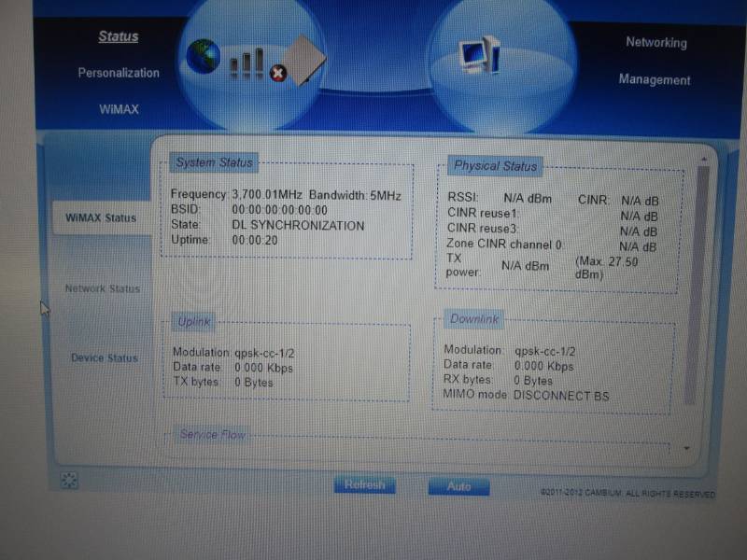Image resolution: width=747 pixels, height=560 pixels.
Task: Click the uptime value 00:00:20
Action: click(x=254, y=241)
